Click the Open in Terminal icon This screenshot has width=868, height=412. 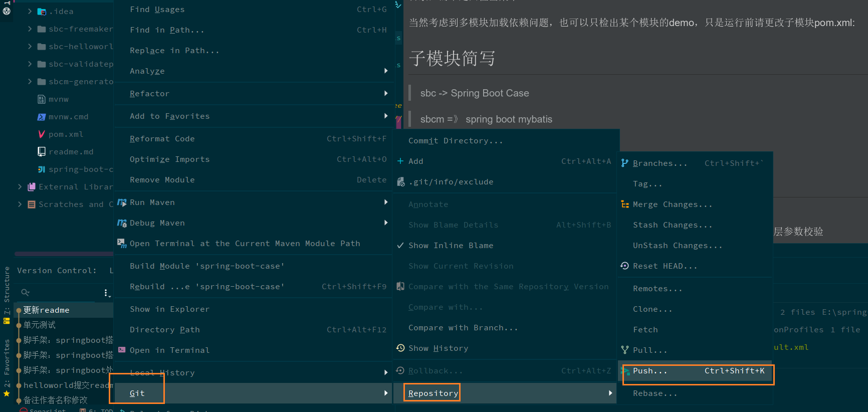122,350
